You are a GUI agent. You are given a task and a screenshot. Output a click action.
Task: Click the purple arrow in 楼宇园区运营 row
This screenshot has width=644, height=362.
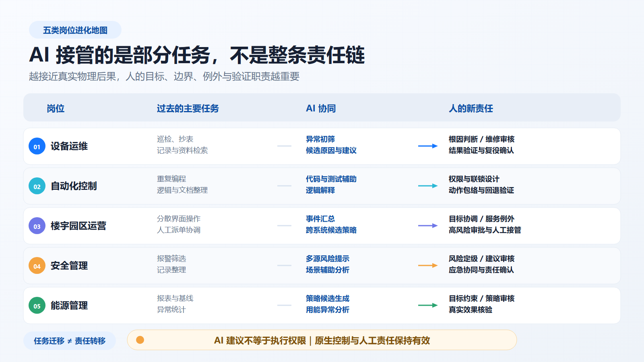point(428,226)
